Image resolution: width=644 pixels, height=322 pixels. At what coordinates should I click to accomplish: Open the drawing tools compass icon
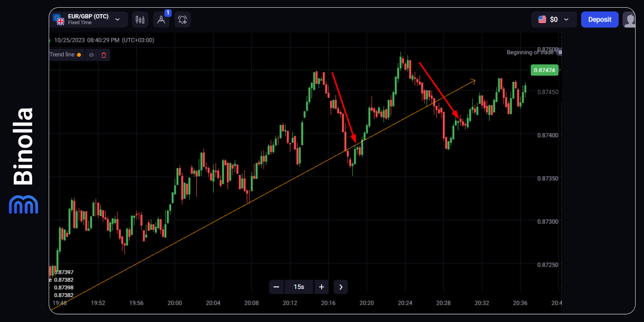[161, 20]
